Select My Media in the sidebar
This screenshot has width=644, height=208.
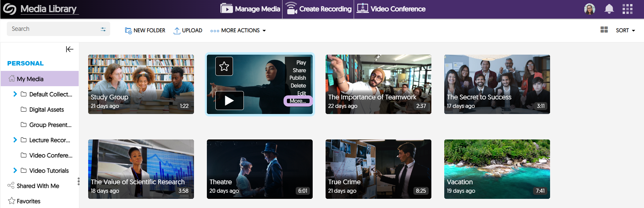coord(40,79)
